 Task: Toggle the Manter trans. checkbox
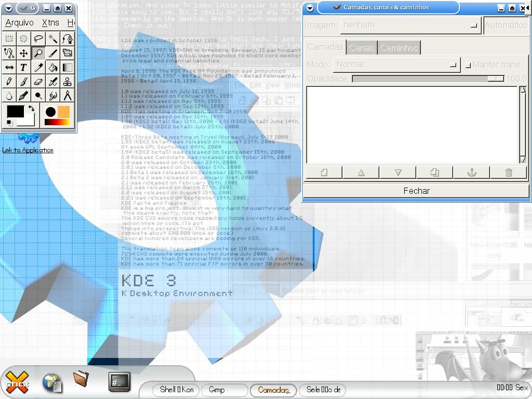point(468,65)
